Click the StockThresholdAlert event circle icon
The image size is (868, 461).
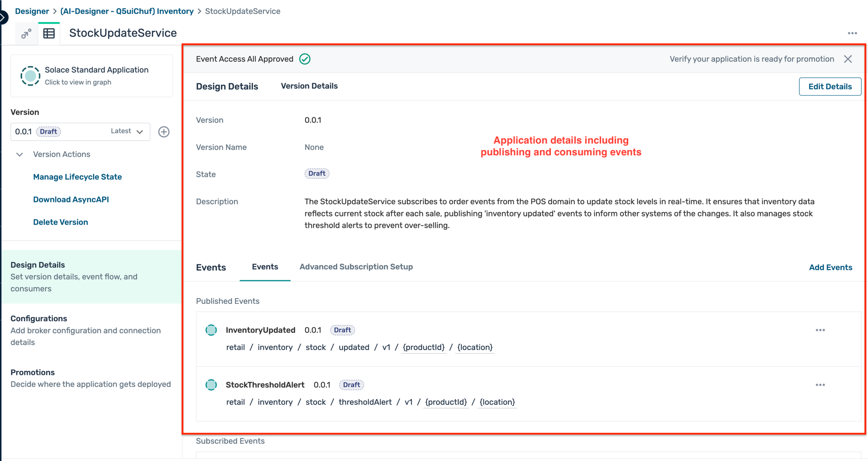click(x=211, y=385)
